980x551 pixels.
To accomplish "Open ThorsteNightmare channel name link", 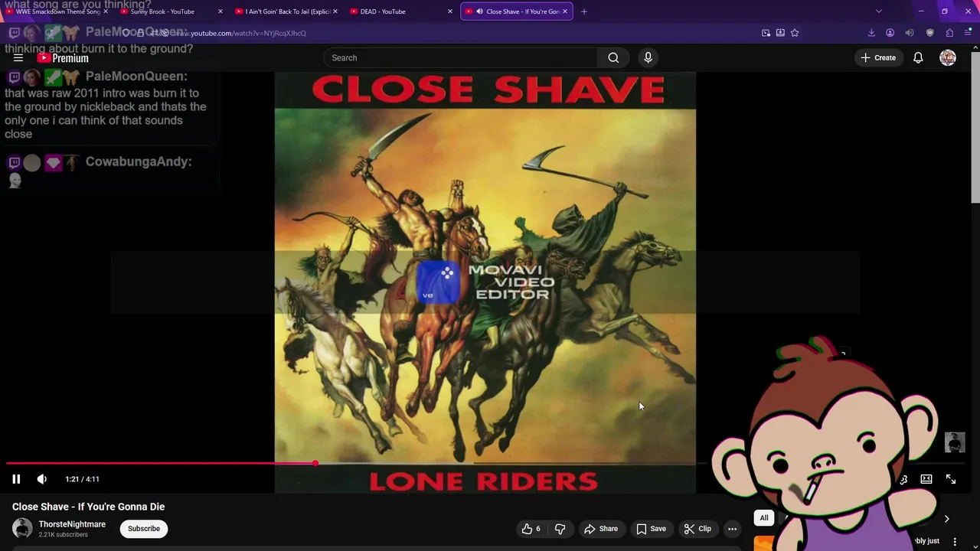I will 72,524.
